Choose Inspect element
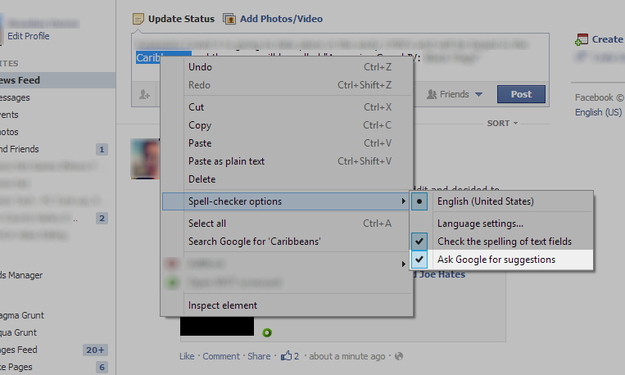Screen dimensions: 625x375 pos(287,305)
